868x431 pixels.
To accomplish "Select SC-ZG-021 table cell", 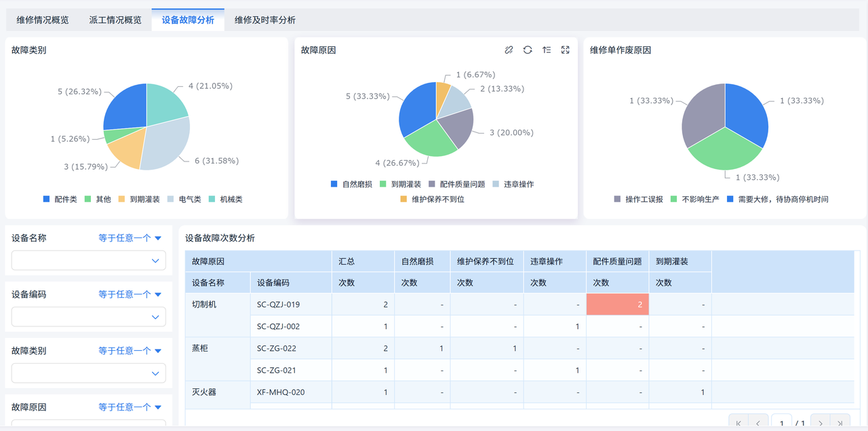I will [291, 370].
